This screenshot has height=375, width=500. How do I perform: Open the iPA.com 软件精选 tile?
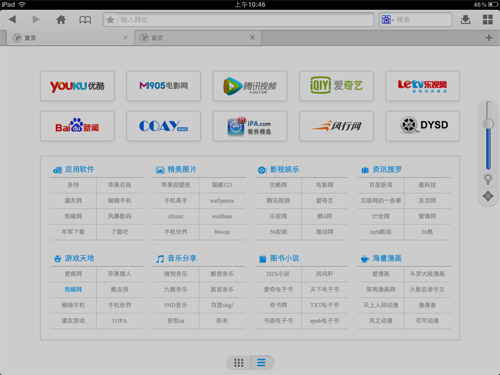[250, 126]
